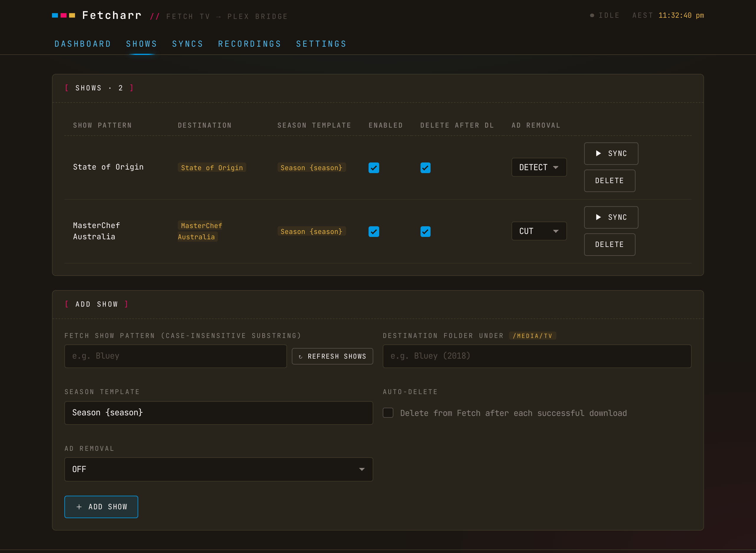
Task: Open the Syncs tab
Action: click(x=188, y=44)
